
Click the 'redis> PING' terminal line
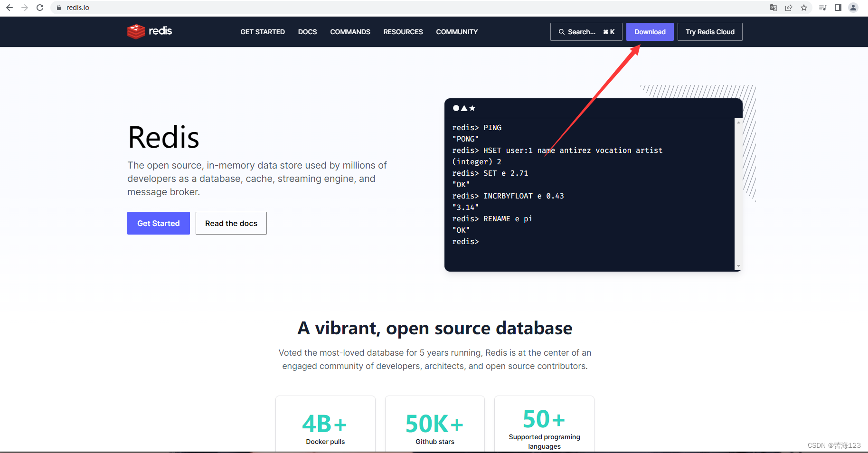pyautogui.click(x=477, y=128)
